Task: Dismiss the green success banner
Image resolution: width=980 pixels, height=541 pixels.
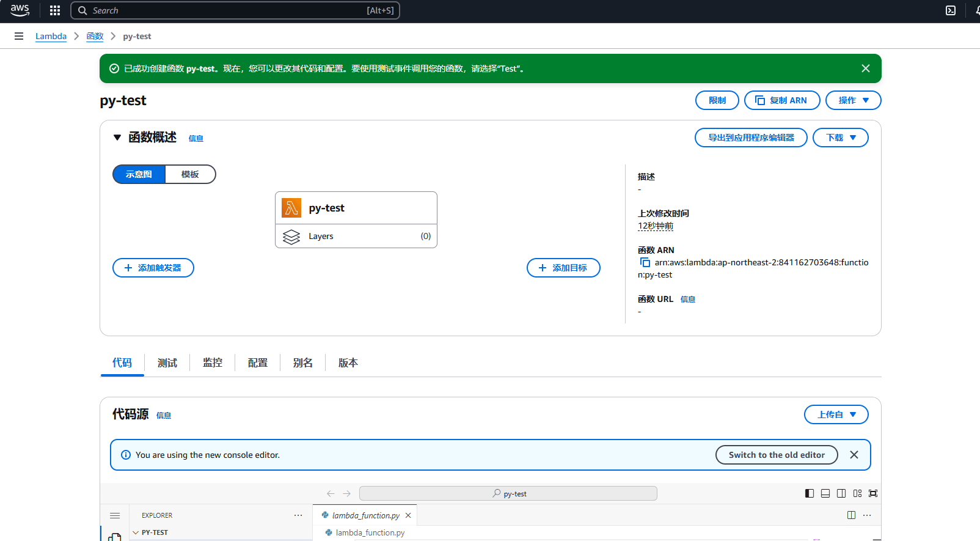Action: click(866, 68)
